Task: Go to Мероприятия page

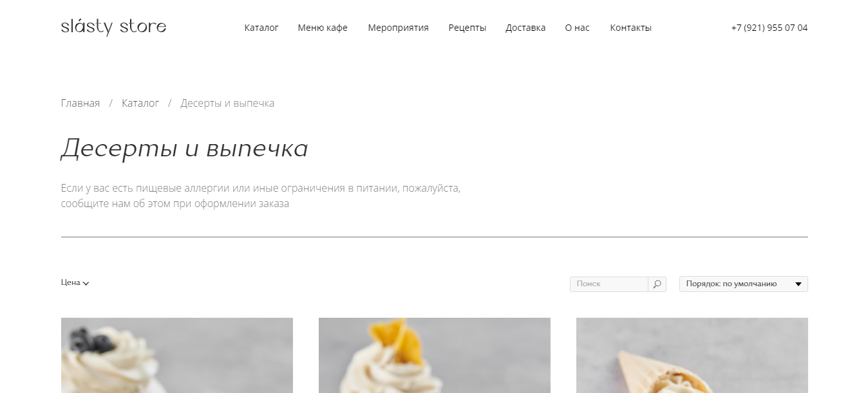Action: pos(398,28)
